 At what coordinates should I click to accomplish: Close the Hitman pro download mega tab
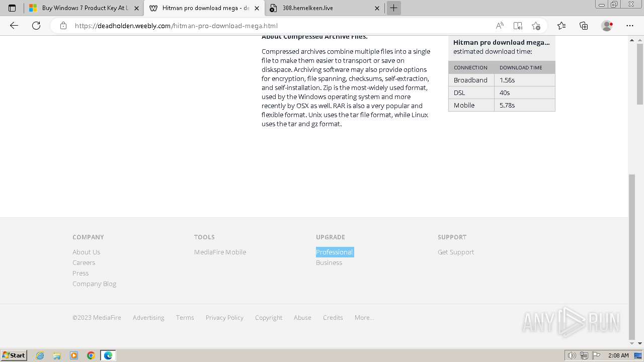(x=257, y=8)
